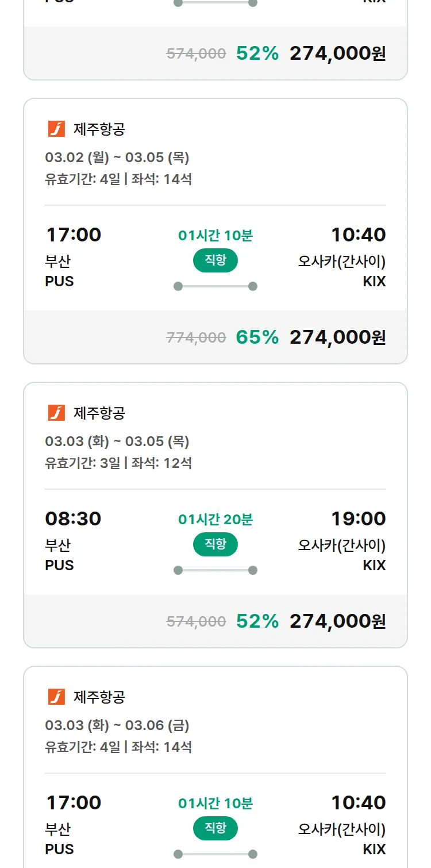
Task: Click 유효기간: 3일 | 좌석: 12석 info line
Action: click(118, 463)
